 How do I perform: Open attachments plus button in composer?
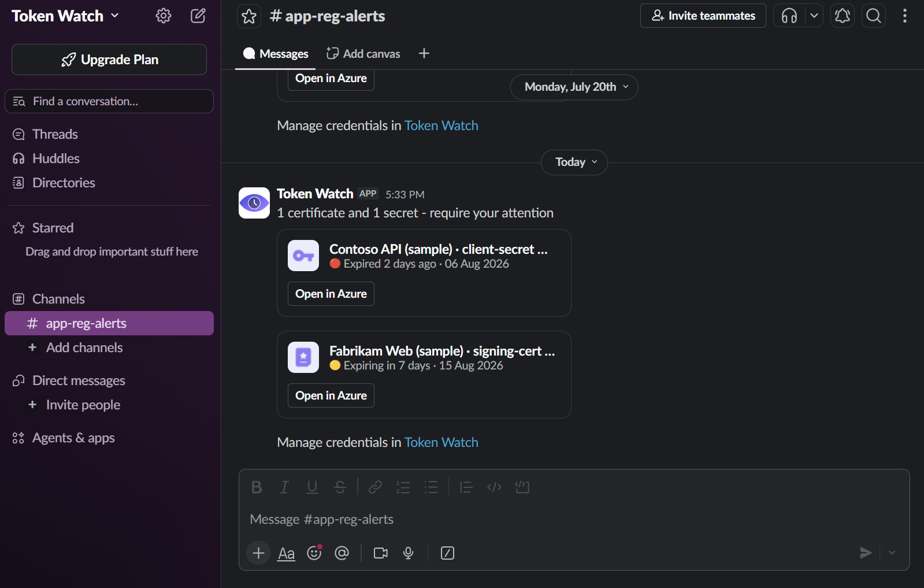click(258, 553)
